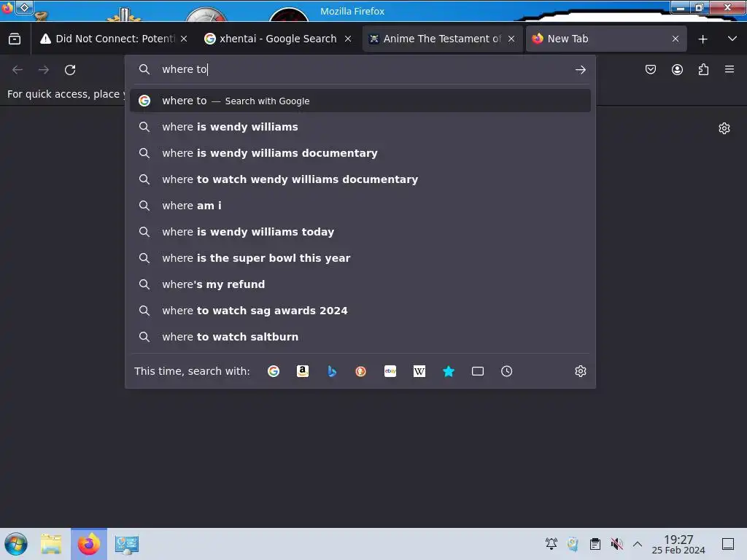The height and width of the screenshot is (560, 747).
Task: Open file manager from taskbar
Action: click(52, 544)
